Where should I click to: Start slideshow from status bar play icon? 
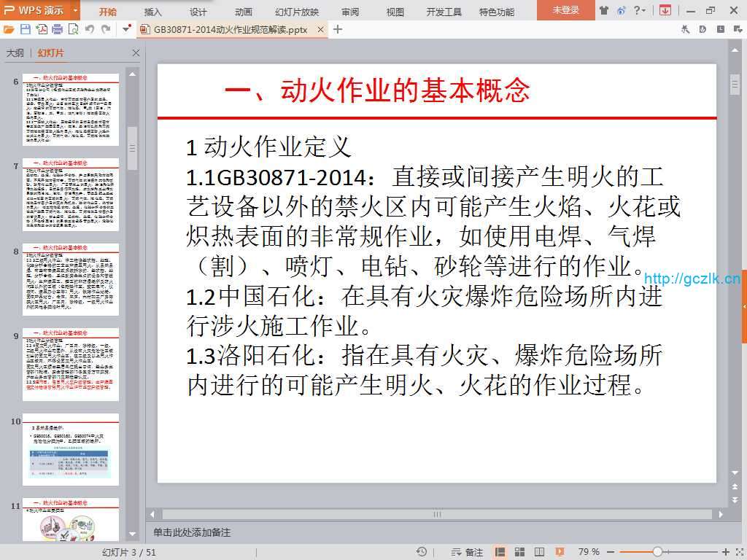click(x=560, y=552)
